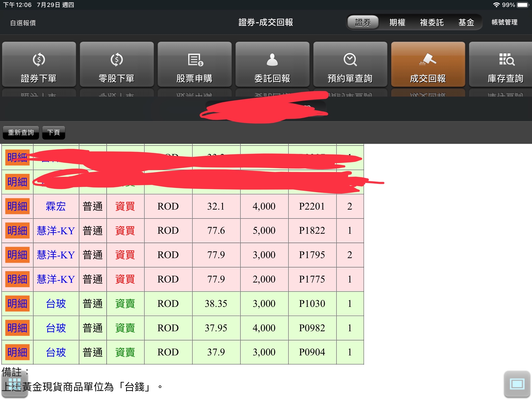
Task: Go back to 自選報價
Action: coord(23,23)
